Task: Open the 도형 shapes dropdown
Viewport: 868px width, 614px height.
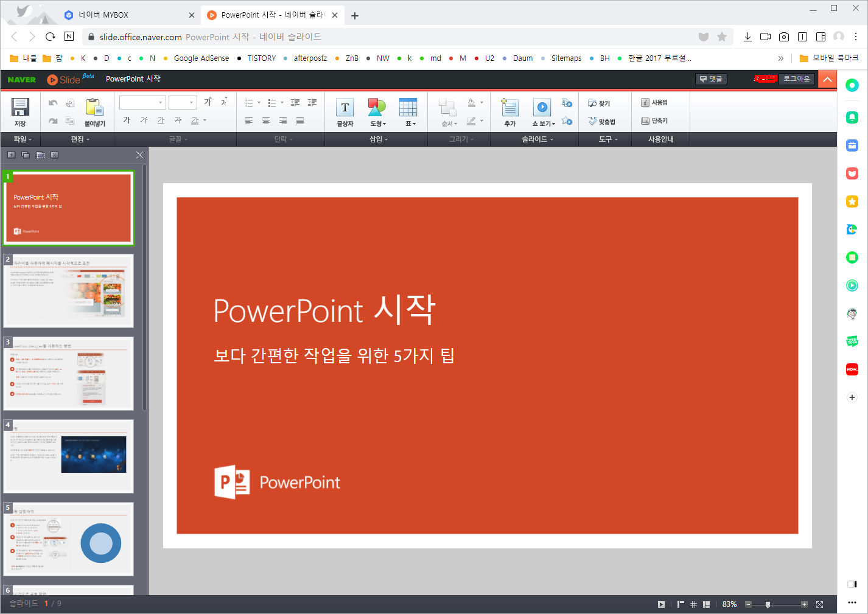Action: tap(377, 113)
